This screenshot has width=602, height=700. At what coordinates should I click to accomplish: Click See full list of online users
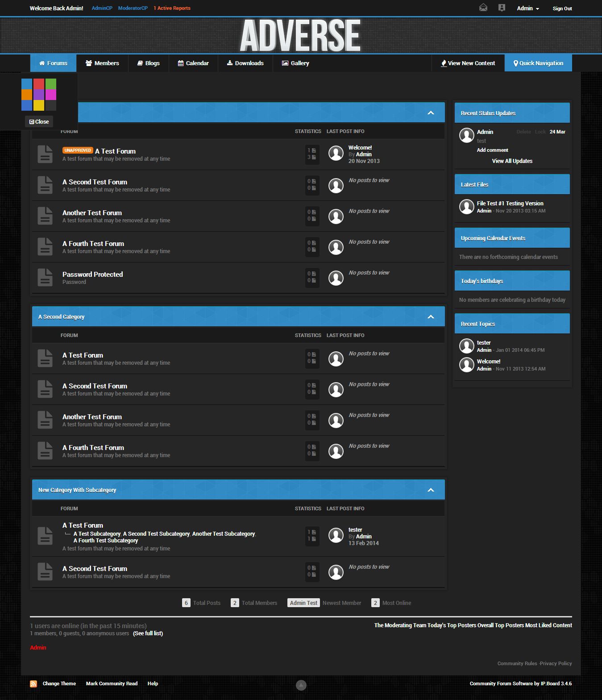pyautogui.click(x=148, y=633)
